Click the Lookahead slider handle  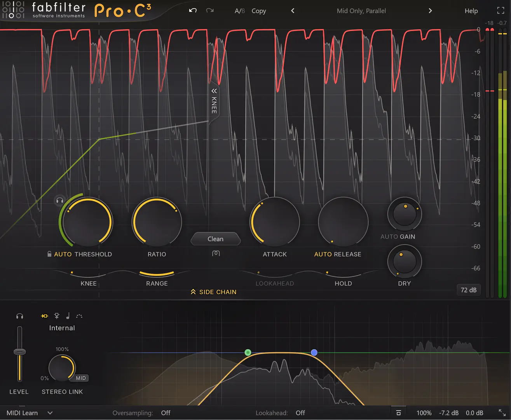[258, 273]
